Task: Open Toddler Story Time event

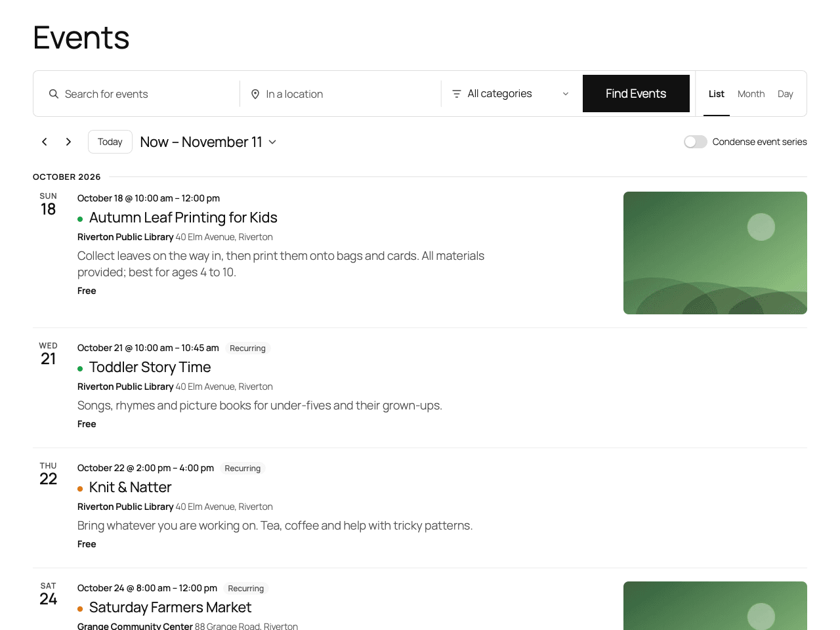Action: click(x=150, y=367)
